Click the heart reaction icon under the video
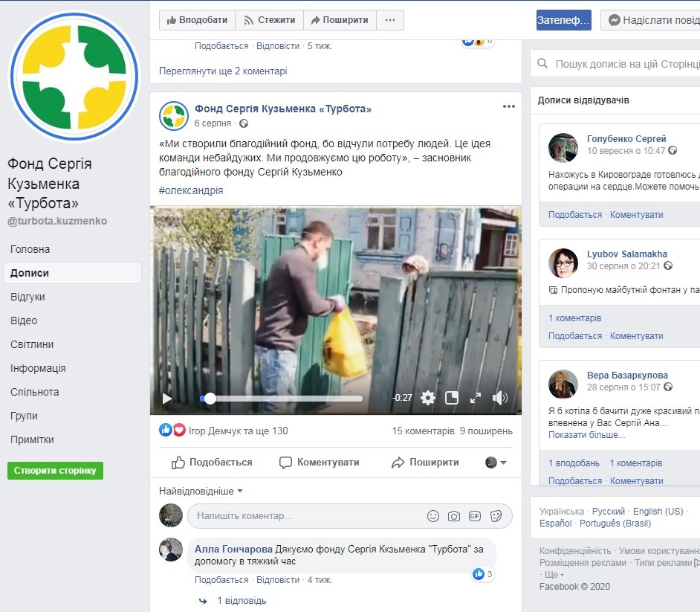 tap(179, 431)
